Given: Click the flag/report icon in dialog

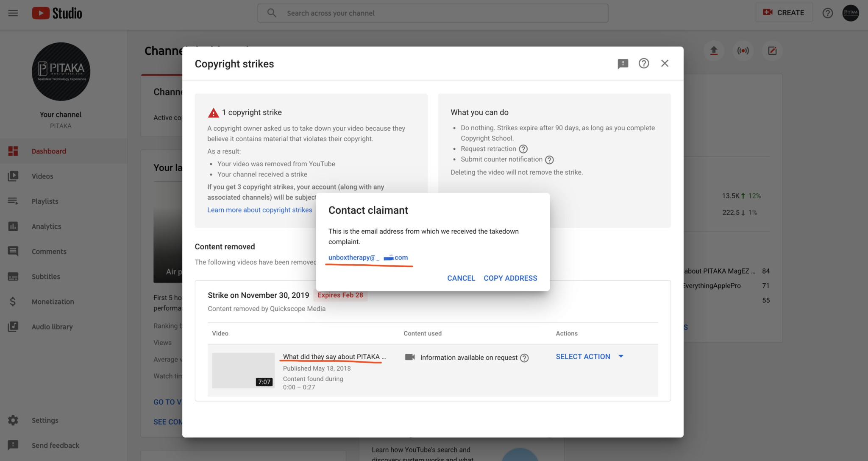Looking at the screenshot, I should point(623,64).
